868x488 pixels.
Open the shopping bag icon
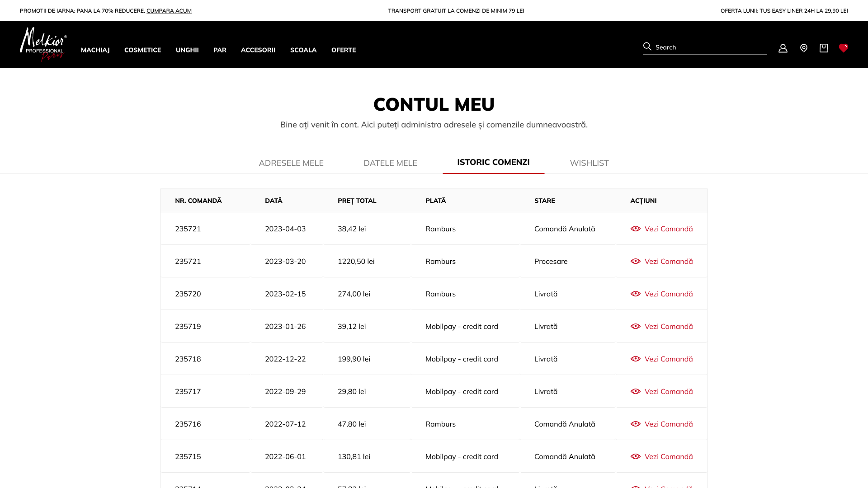825,48
